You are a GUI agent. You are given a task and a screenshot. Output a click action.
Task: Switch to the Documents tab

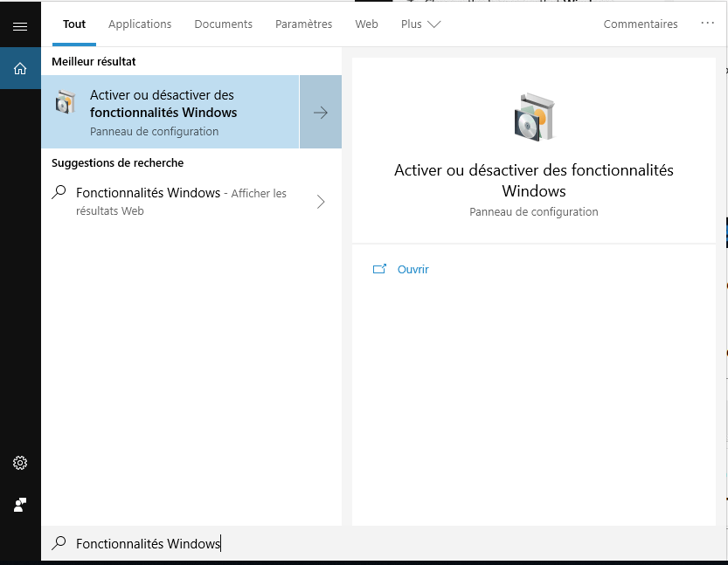pyautogui.click(x=224, y=24)
